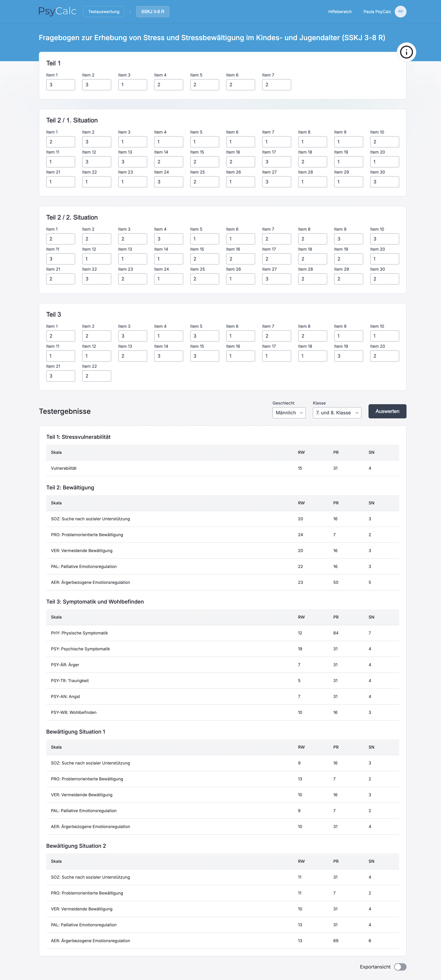Click the breadcrumb chevron separator
Screen dimensions: 441x980
130,12
